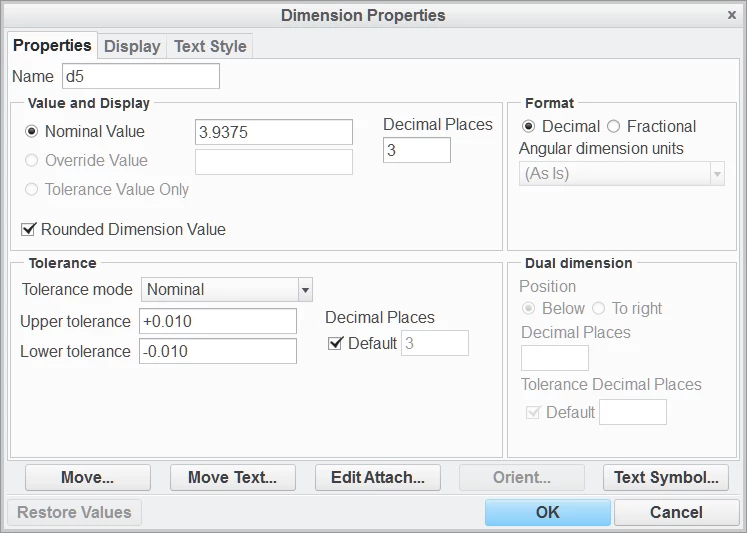The width and height of the screenshot is (747, 533).
Task: Click Dual dimension Decimal Places field
Action: (555, 358)
